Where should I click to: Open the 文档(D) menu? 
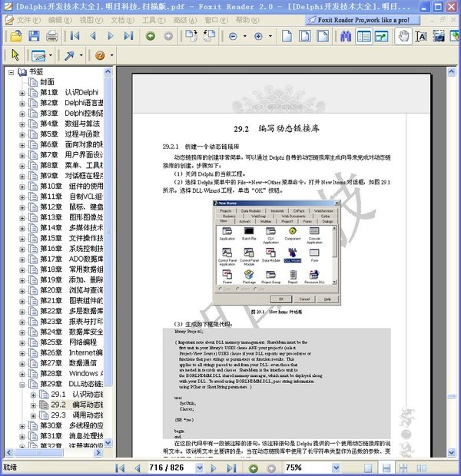click(x=122, y=20)
